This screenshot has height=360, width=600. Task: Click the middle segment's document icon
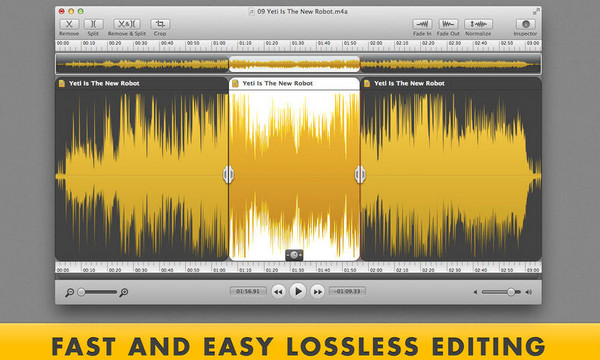[235, 83]
